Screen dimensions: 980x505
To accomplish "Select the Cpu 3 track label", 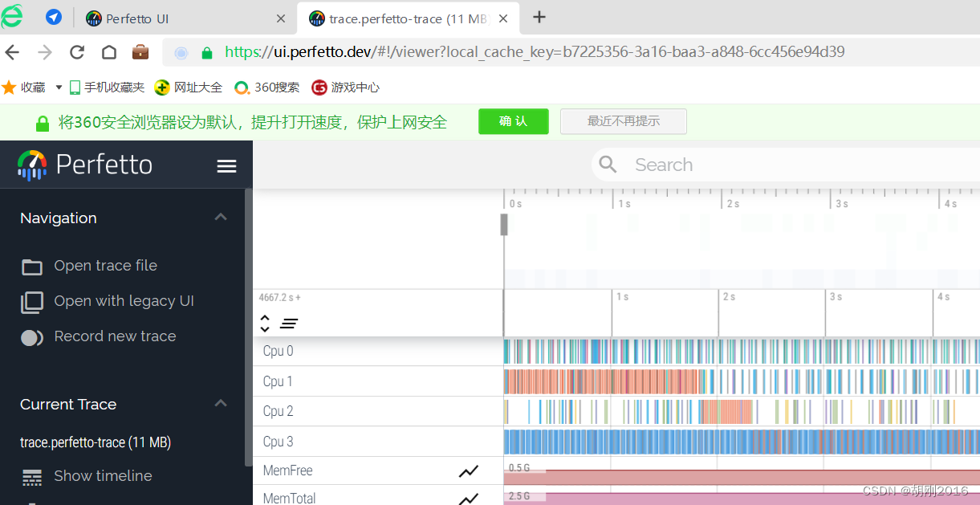I will (x=278, y=442).
